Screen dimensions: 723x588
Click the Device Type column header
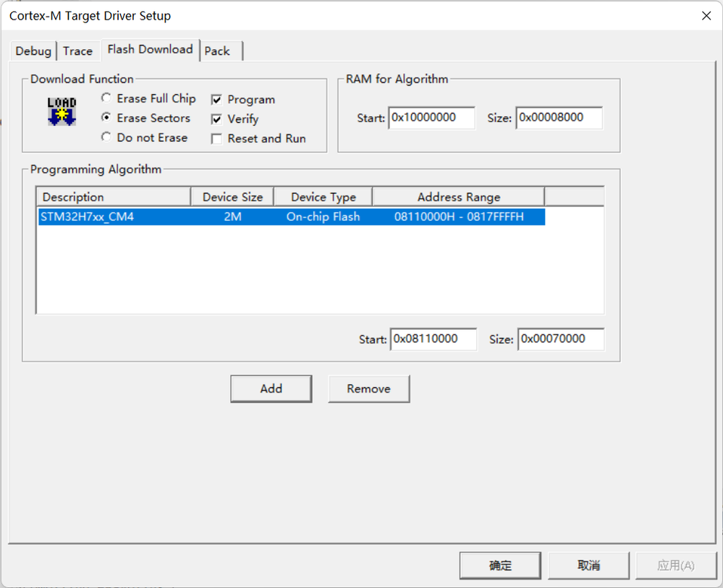point(324,197)
